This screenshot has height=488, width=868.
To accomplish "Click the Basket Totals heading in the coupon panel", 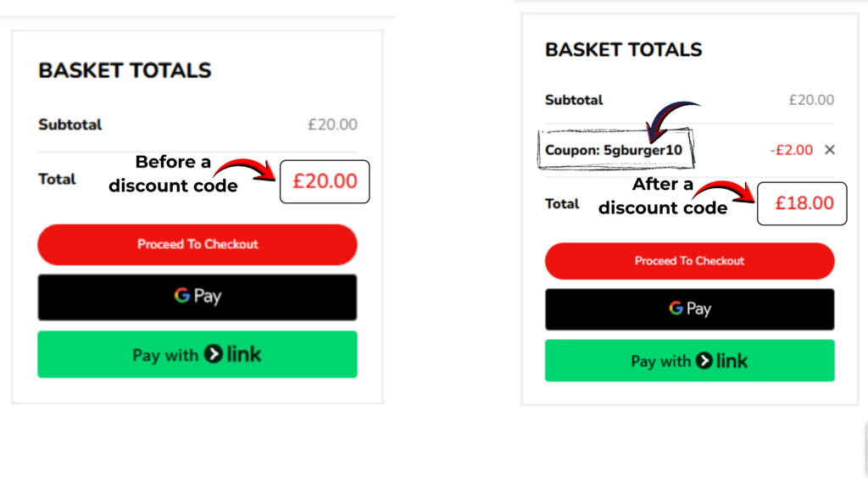I will [623, 50].
